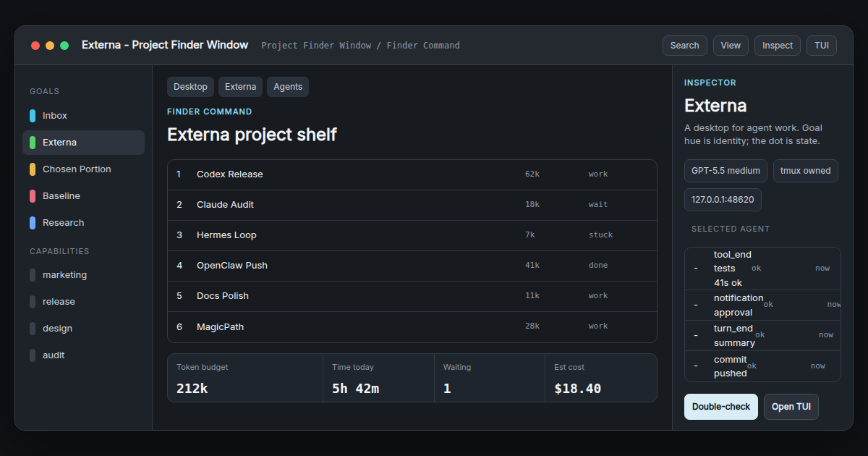Select the Externa goal in sidebar
868x456 pixels.
coord(83,143)
